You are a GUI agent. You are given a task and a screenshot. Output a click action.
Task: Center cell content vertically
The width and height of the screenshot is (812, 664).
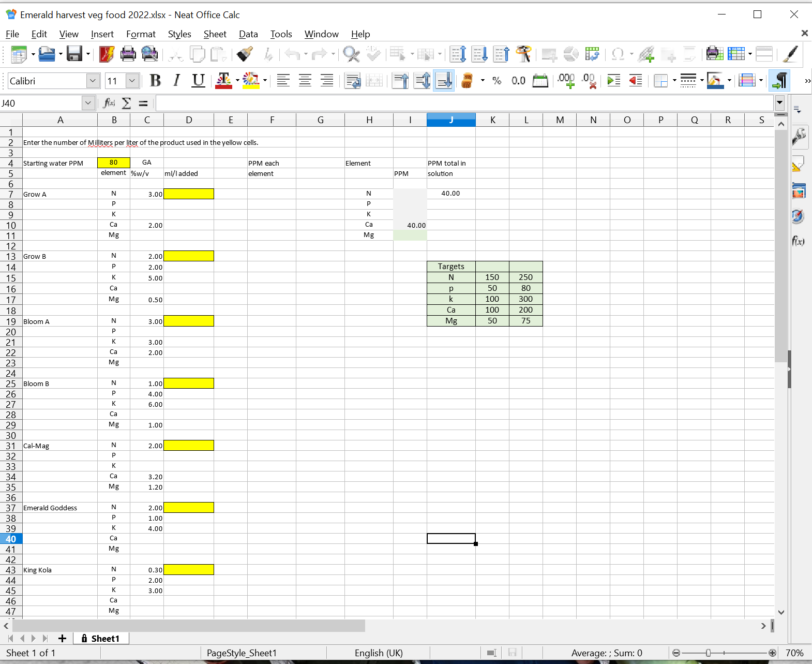422,81
